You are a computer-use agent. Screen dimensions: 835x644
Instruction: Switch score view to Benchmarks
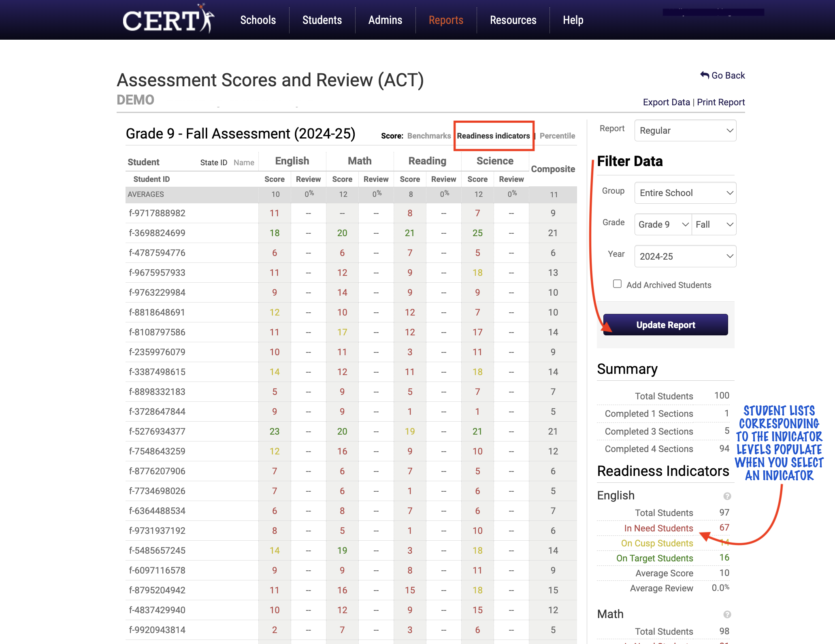point(429,136)
